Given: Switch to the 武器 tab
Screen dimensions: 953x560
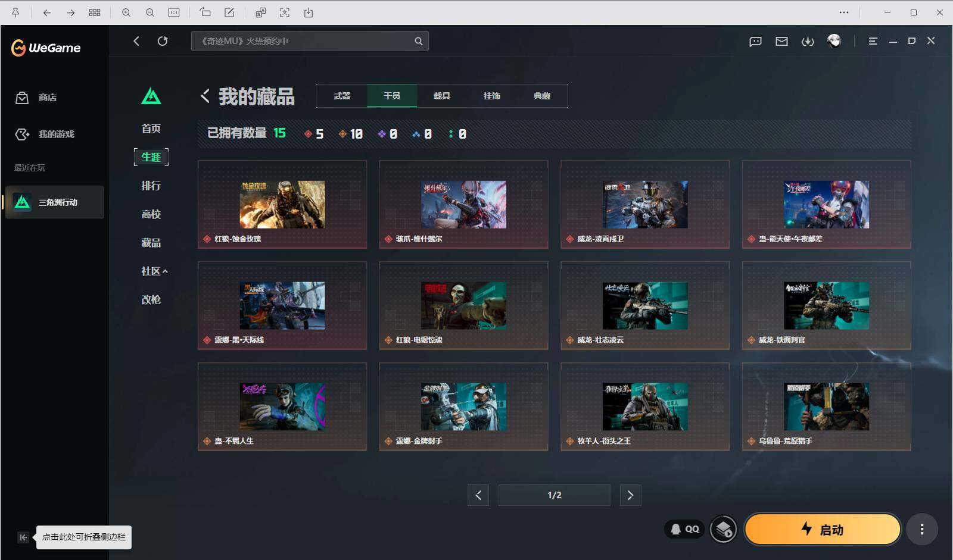Looking at the screenshot, I should pyautogui.click(x=342, y=95).
